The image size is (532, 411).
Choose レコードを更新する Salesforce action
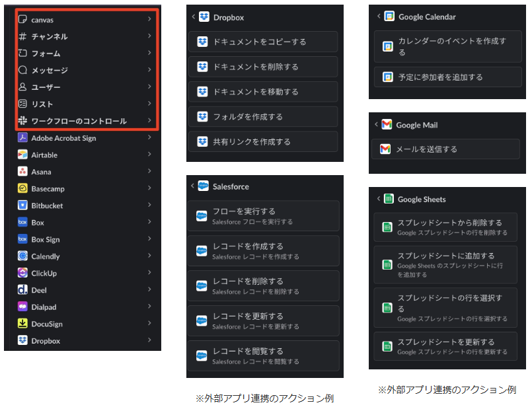(264, 320)
